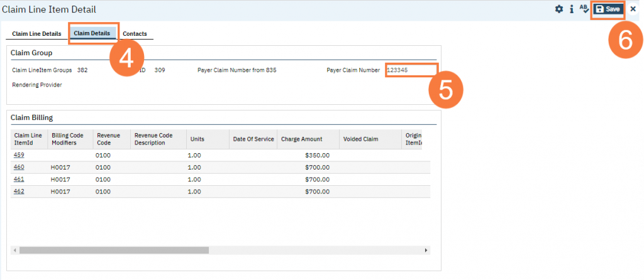Click the horizontal scrollbar thumb in Claim Billing
644x280 pixels.
coord(113,250)
